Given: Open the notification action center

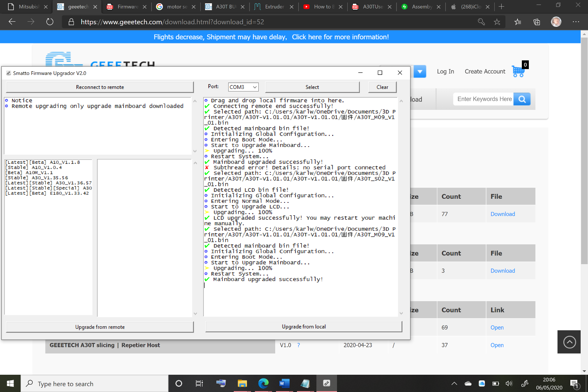Looking at the screenshot, I should click(575, 384).
